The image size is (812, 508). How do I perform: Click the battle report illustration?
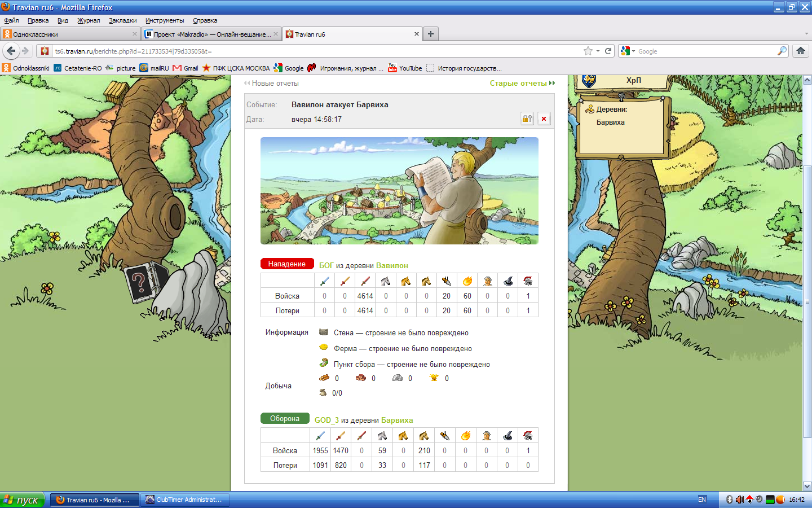(399, 191)
